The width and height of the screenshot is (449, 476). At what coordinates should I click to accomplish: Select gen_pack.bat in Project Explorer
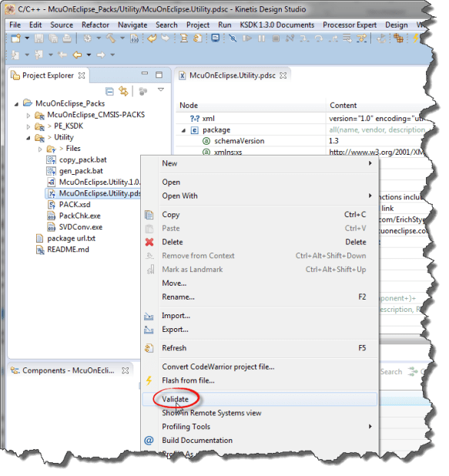point(81,171)
